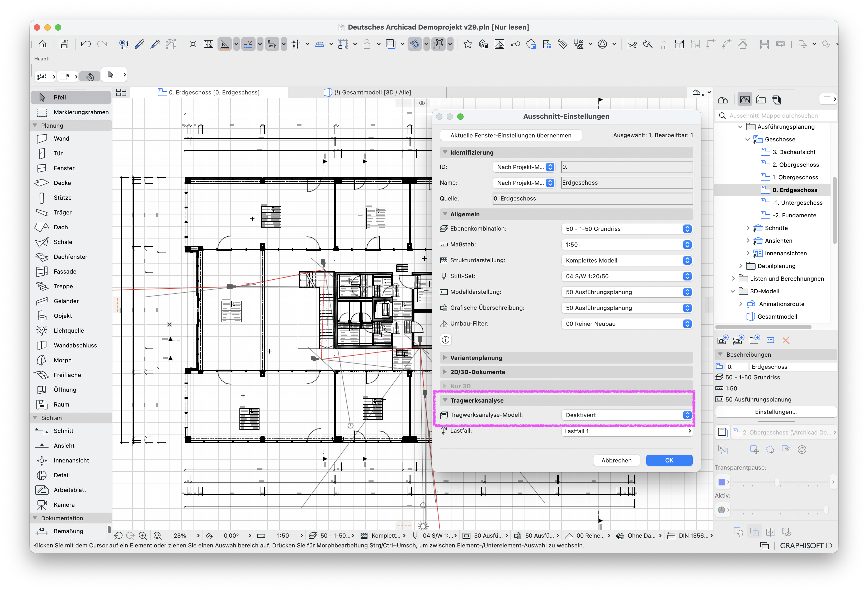Click the red delete view icon
The height and width of the screenshot is (592, 868).
[786, 340]
